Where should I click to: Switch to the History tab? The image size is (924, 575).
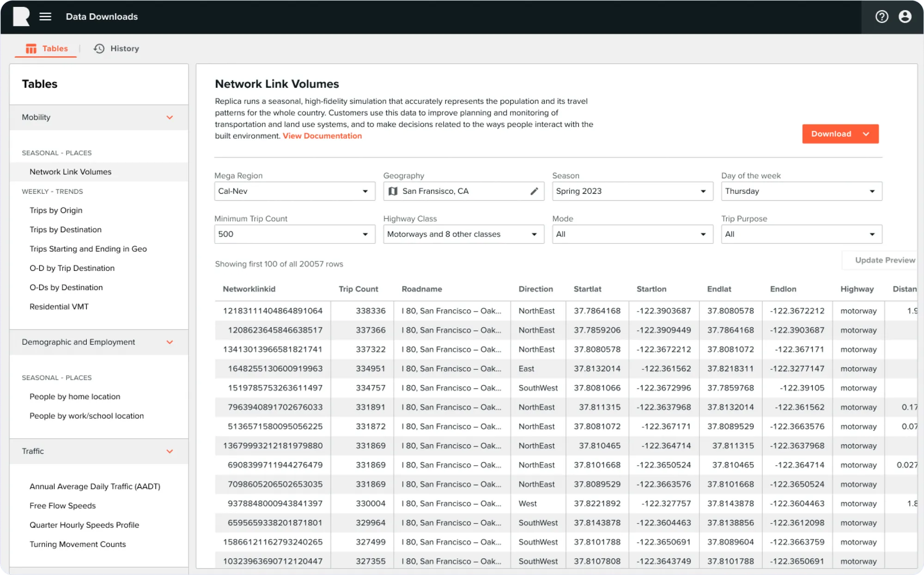pyautogui.click(x=116, y=48)
